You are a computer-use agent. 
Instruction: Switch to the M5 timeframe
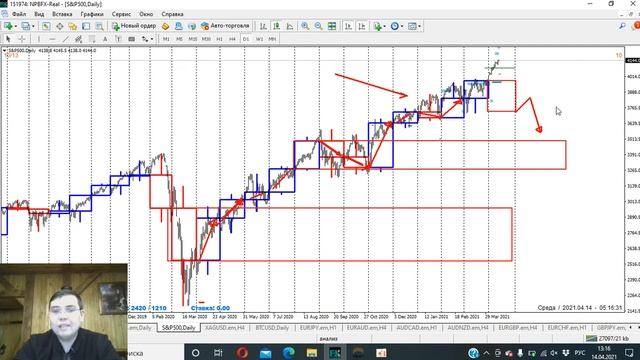179,39
